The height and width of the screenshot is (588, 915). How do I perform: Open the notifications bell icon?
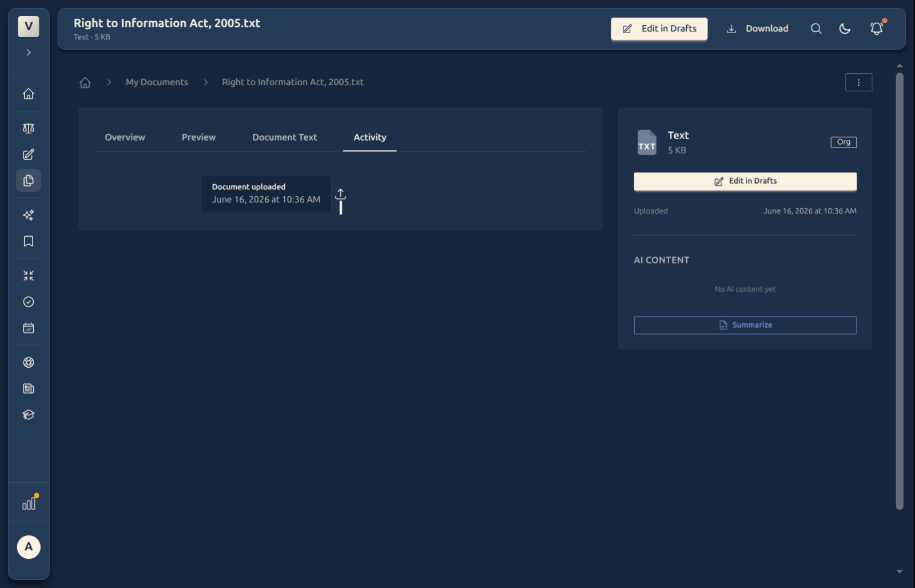876,29
